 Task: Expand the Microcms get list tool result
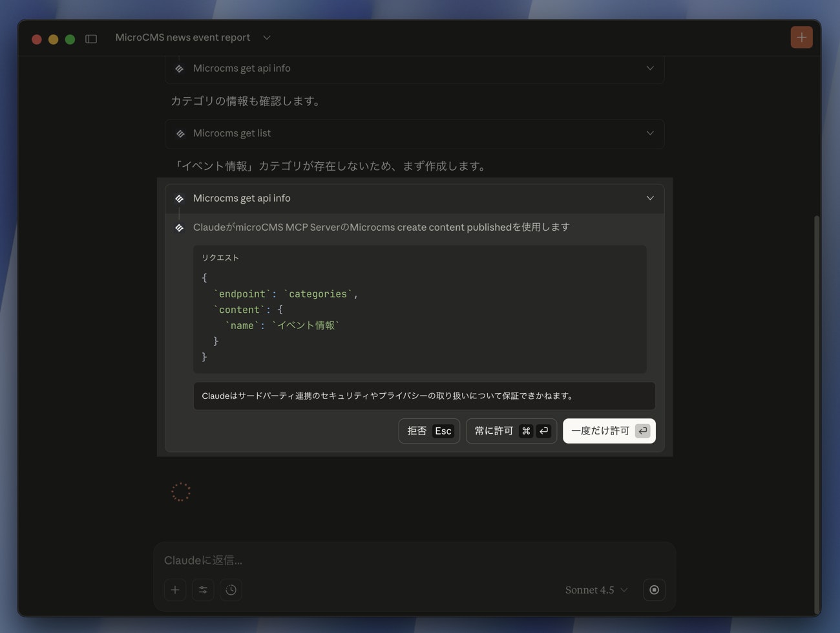[x=650, y=133]
